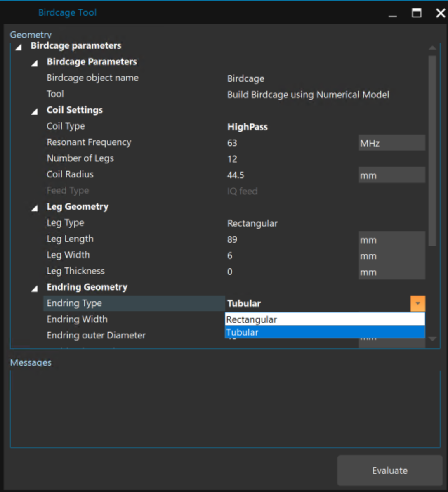
Task: Edit the Number of Legs value
Action: 289,159
